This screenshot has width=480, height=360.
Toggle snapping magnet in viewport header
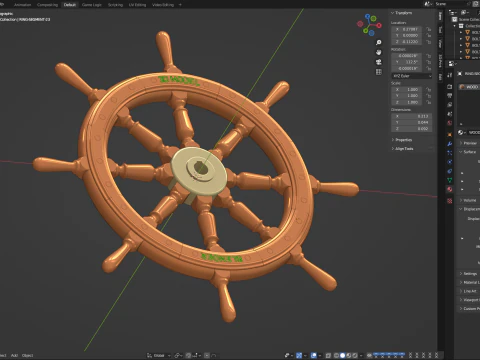[x=189, y=355]
